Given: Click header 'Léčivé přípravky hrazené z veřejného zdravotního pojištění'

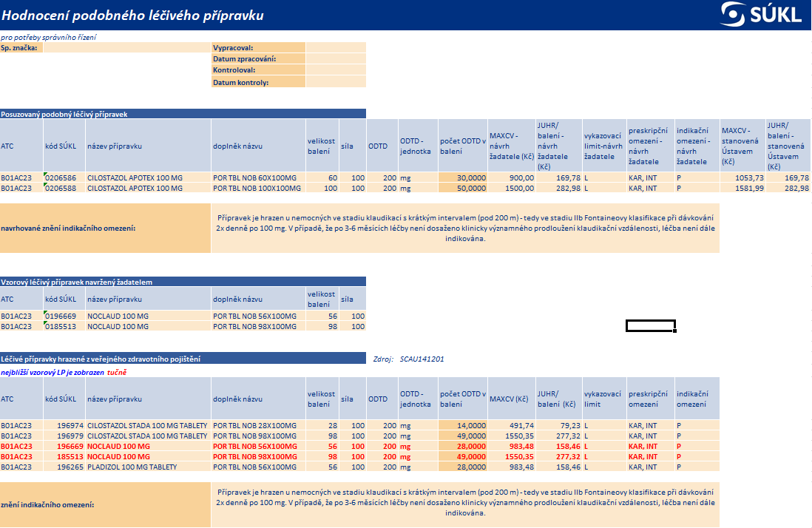Looking at the screenshot, I should pos(183,358).
